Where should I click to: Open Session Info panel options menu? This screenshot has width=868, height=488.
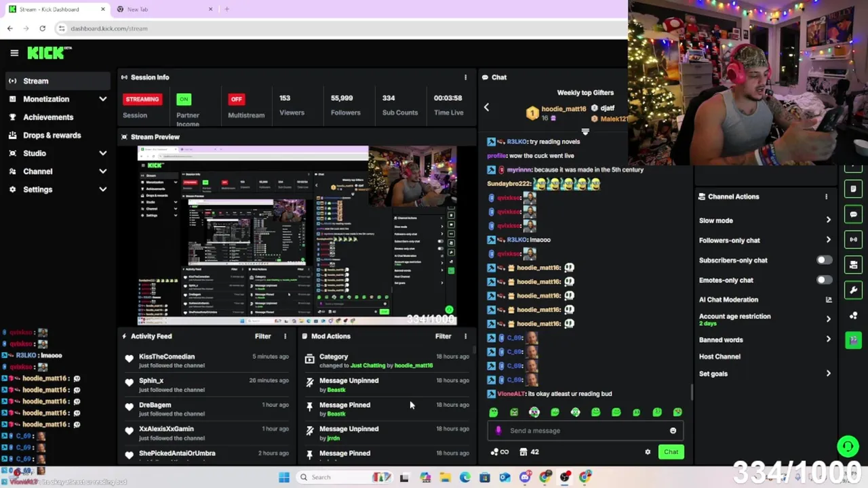465,77
